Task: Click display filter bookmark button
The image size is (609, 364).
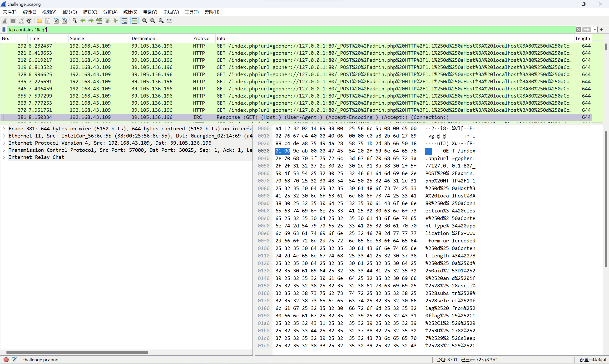Action: 4,30
